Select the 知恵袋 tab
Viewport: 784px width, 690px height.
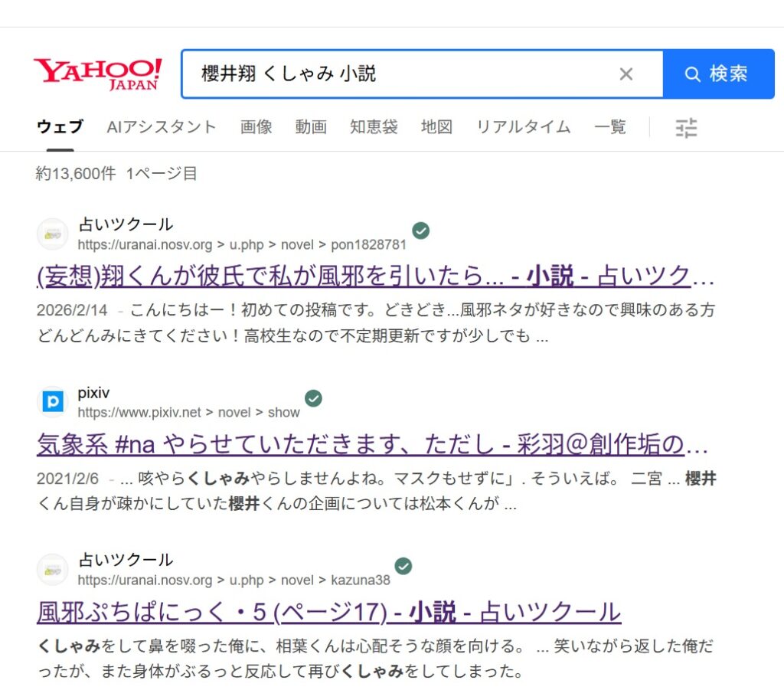tap(374, 127)
